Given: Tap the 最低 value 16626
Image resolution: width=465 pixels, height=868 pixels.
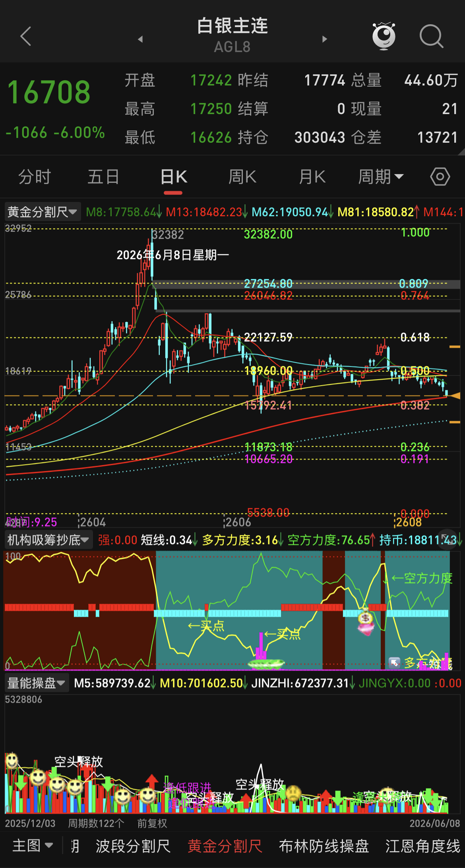Looking at the screenshot, I should click(x=211, y=138).
